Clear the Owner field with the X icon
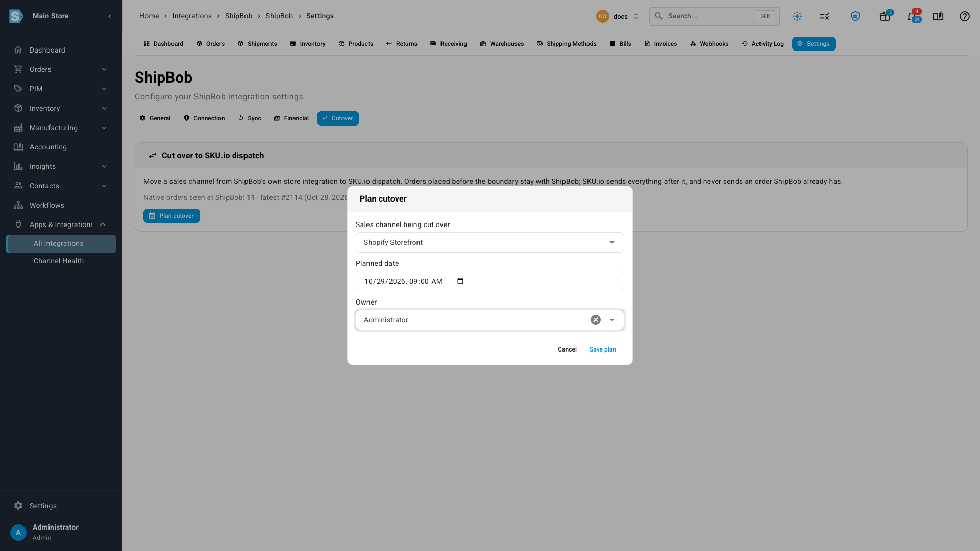The image size is (980, 551). (x=596, y=320)
